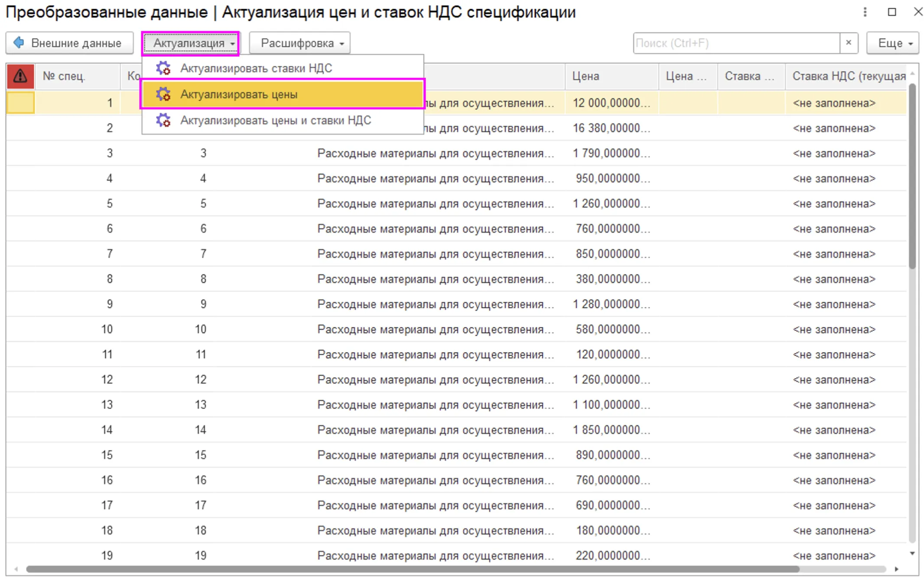
Task: Choose Актуализировать ставки НДС menu entry
Action: (x=283, y=68)
